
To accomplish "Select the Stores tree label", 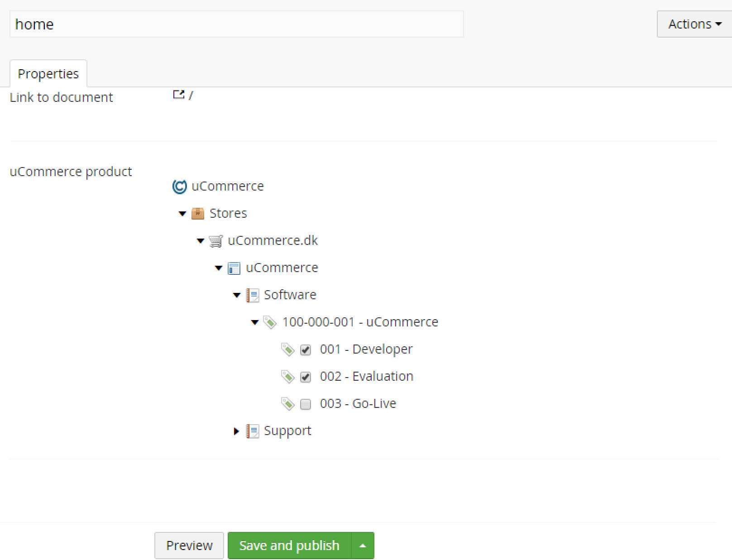I will pos(228,213).
